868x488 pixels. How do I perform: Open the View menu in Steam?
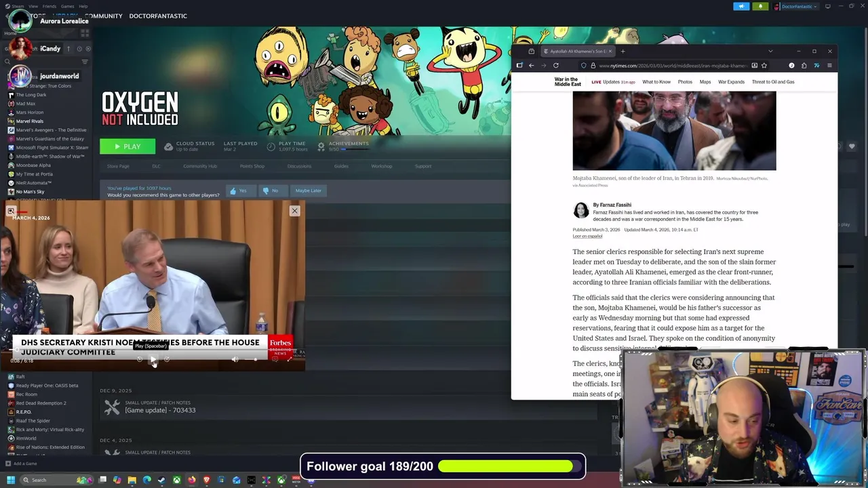point(33,6)
